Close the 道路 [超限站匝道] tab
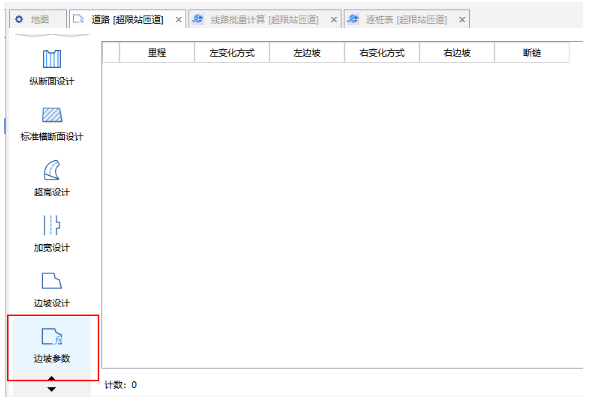 pos(179,20)
